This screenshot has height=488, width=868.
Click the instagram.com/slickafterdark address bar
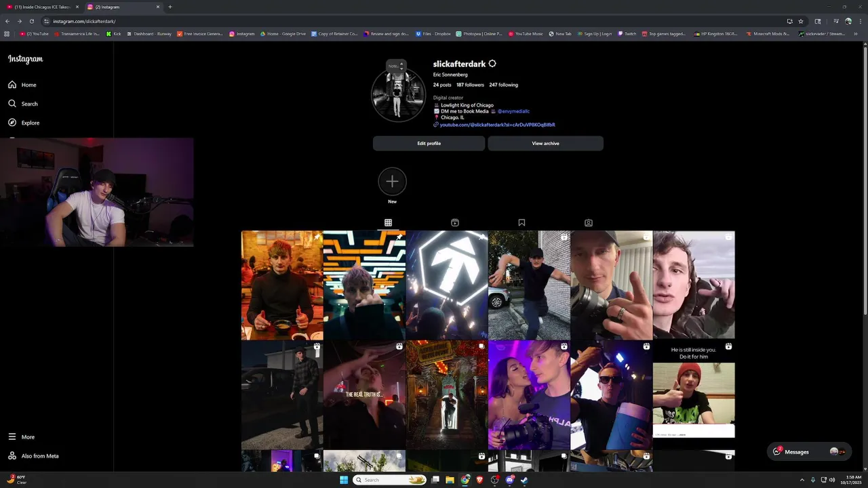click(x=407, y=21)
